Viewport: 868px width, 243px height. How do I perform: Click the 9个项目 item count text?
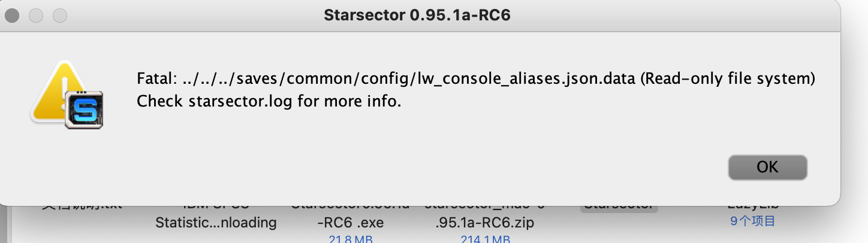click(x=752, y=221)
